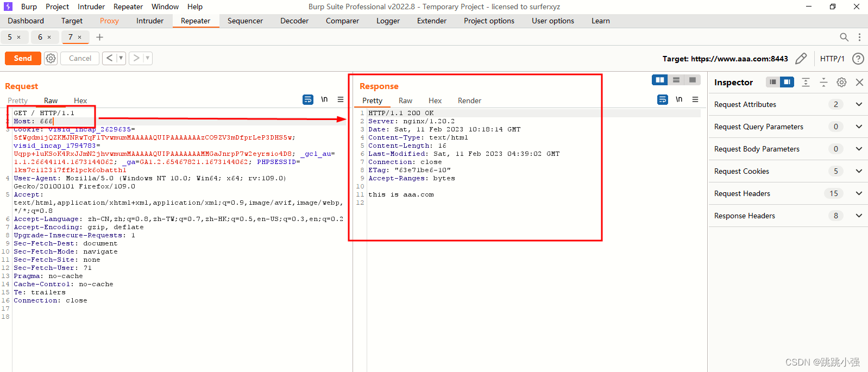
Task: Select response Render view tab
Action: pyautogui.click(x=469, y=100)
